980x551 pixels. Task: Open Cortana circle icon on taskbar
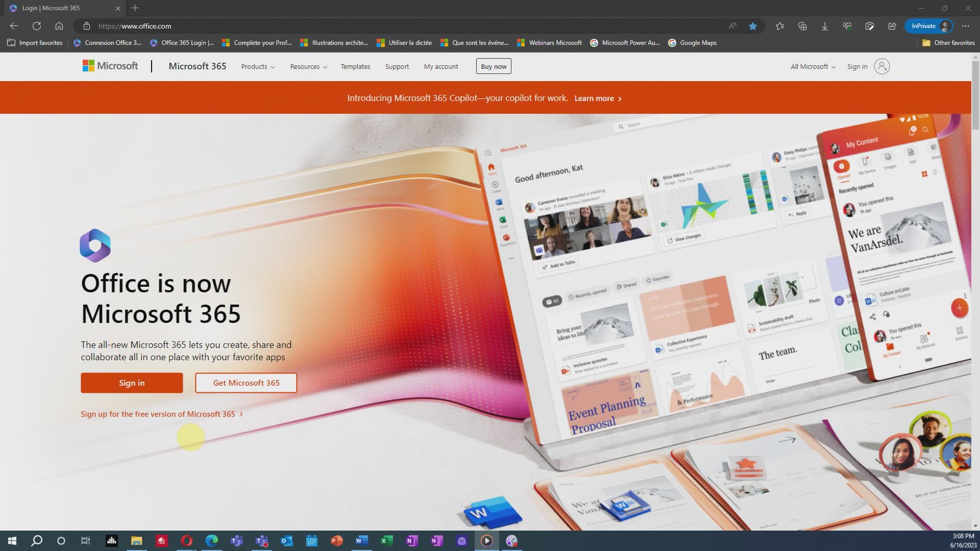pyautogui.click(x=61, y=541)
